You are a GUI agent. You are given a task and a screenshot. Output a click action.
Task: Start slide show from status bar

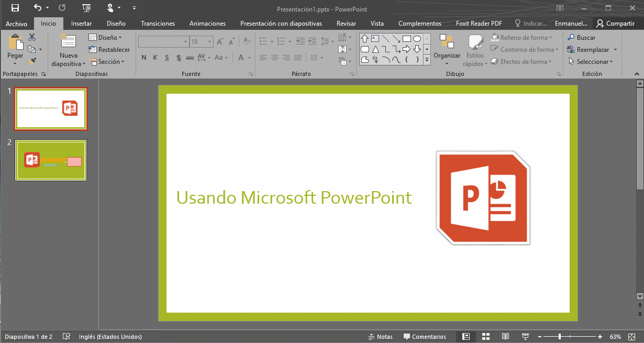coord(525,336)
